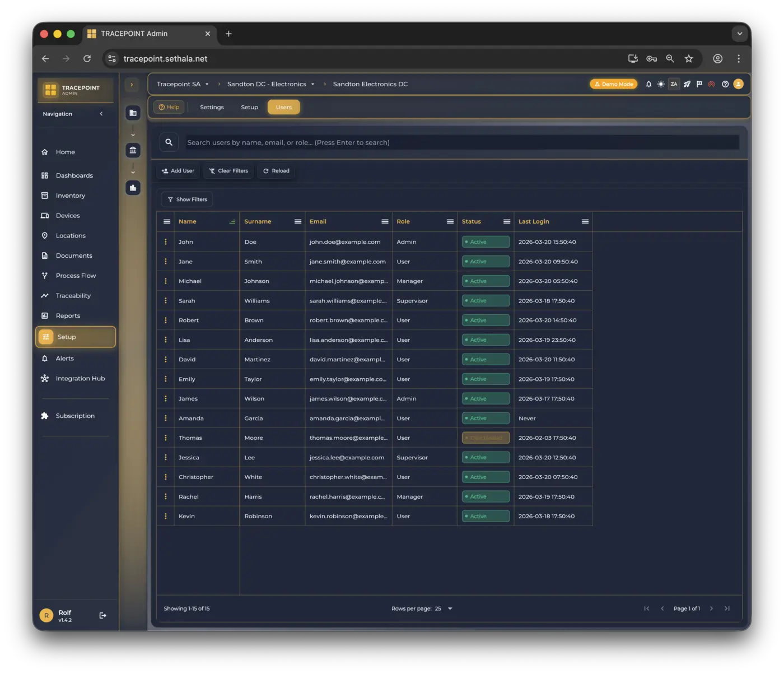Screen dimensions: 784x674
Task: Collapse the Navigation sidebar chevron
Action: [101, 114]
